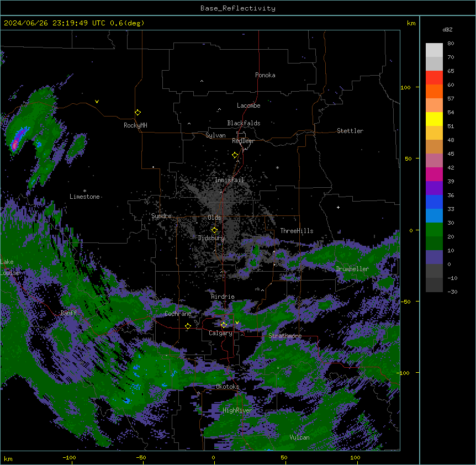Click the magenta 42 dBZ legend swatch
The height and width of the screenshot is (465, 476).
coord(434,174)
